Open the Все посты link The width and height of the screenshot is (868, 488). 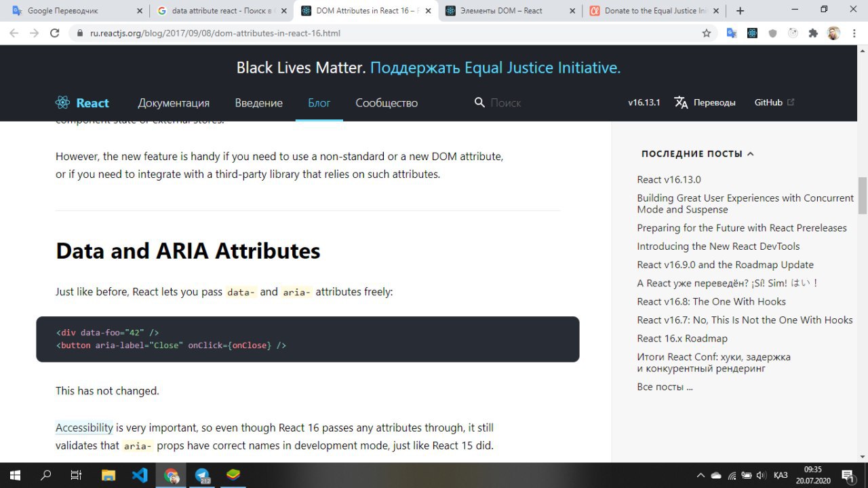665,387
